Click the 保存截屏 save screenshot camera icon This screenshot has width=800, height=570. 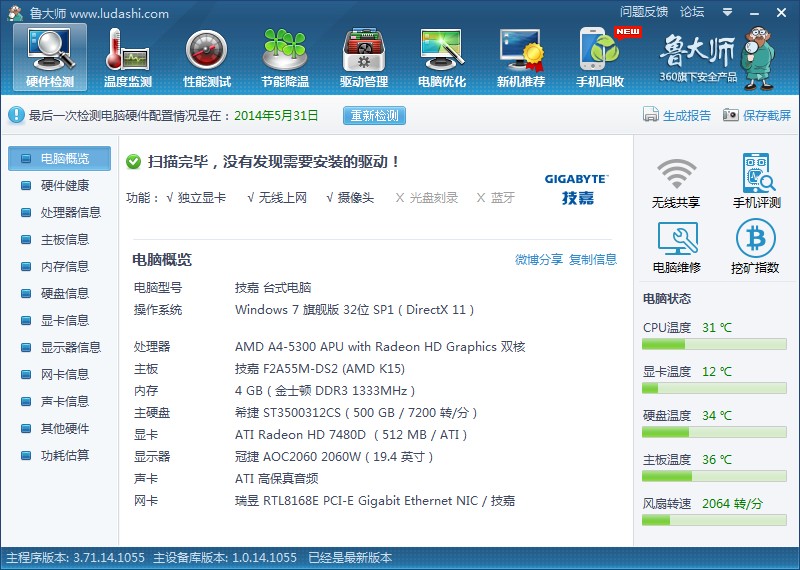(731, 115)
